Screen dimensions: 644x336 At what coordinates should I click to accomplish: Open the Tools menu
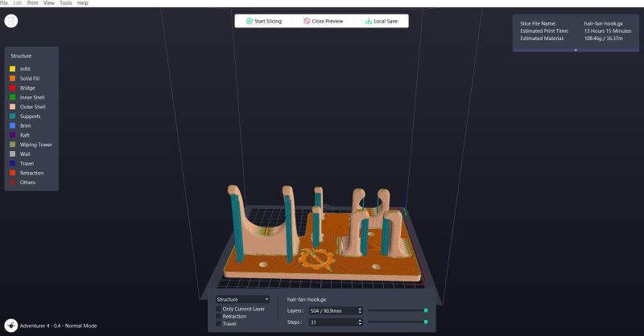point(66,3)
